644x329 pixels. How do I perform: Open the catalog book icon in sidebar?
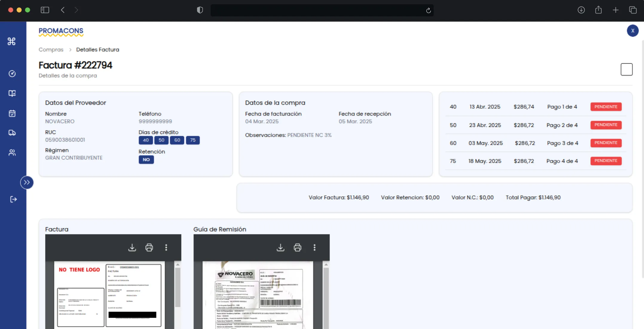coord(12,93)
